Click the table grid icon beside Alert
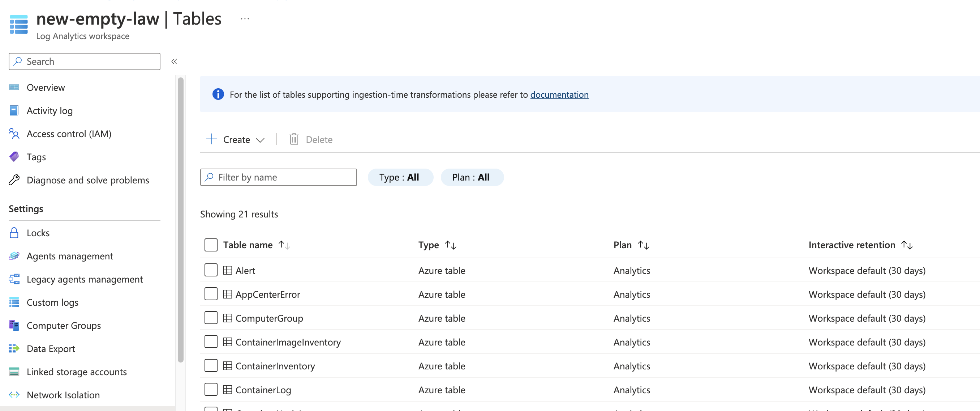Screen dimensions: 980x411 click(x=228, y=271)
